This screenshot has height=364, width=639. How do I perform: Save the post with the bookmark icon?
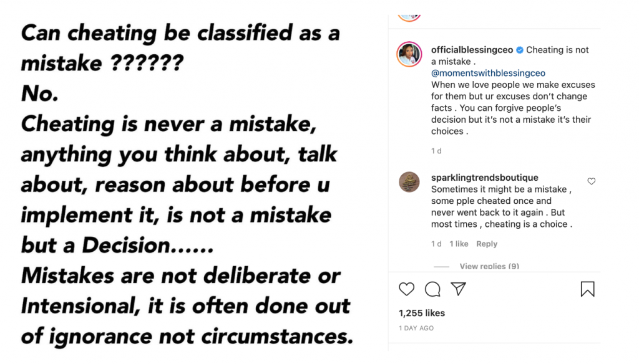point(587,289)
